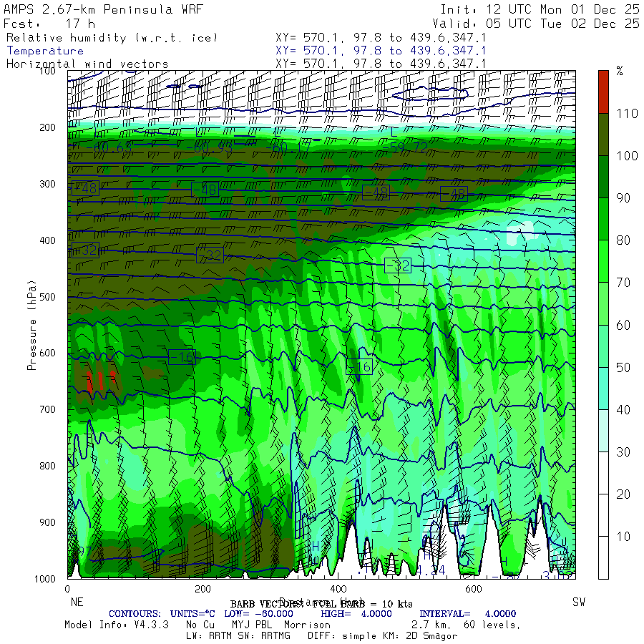Click the title 'AMPS 2.67-km Peninsula WRF'
Viewport: 644px width, 644px height.
click(x=103, y=9)
